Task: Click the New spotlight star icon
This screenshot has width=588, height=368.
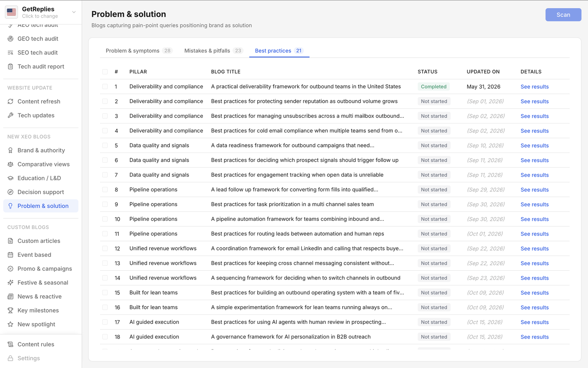Action: pyautogui.click(x=11, y=324)
